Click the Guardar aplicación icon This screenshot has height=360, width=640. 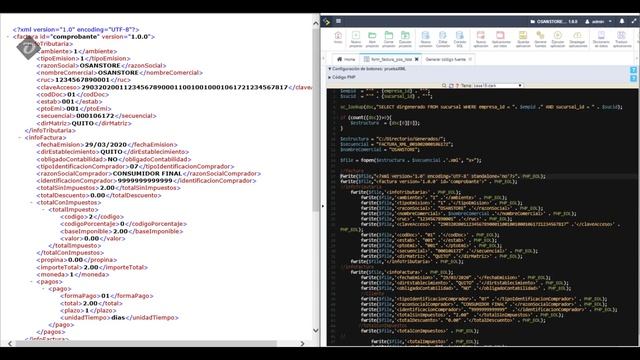[523, 39]
